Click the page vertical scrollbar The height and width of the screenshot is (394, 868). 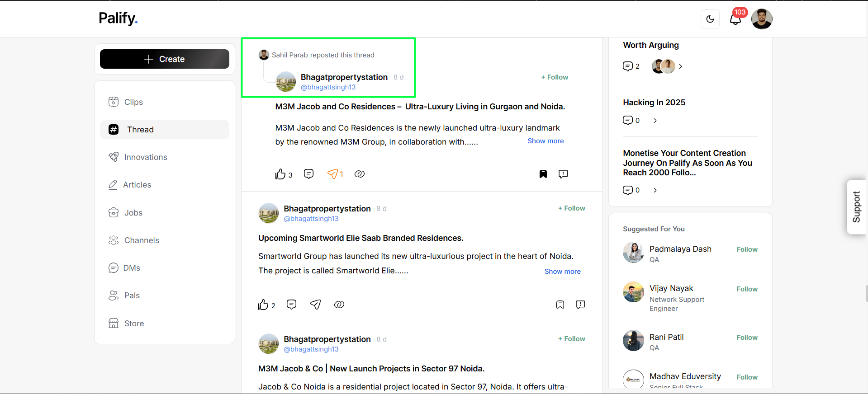click(866, 293)
